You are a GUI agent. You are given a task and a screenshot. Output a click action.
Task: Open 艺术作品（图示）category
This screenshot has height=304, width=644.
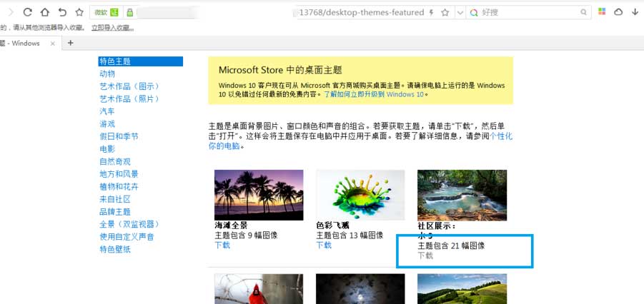[x=129, y=86]
